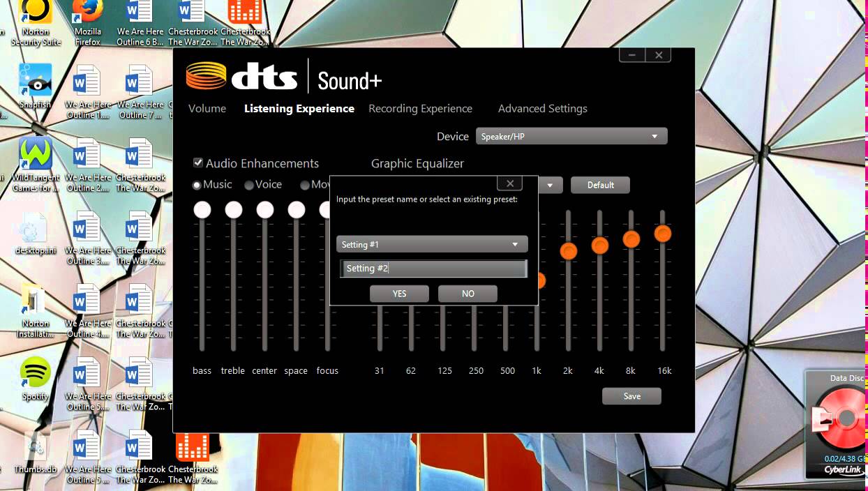This screenshot has height=491, width=868.
Task: Click the 125 band slider track
Action: pos(443,328)
